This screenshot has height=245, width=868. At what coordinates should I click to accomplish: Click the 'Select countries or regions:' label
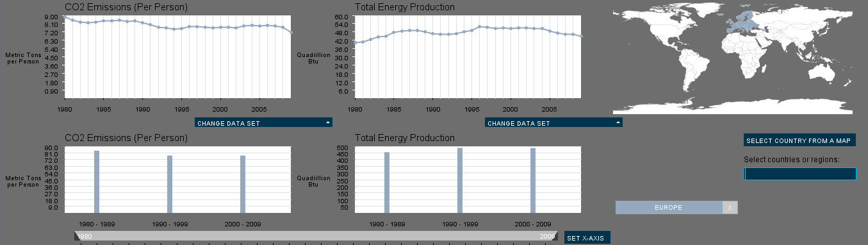click(x=792, y=160)
